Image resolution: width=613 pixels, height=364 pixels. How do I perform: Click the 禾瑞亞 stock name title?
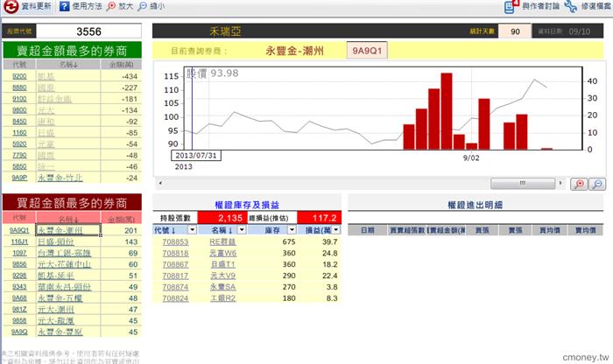click(x=225, y=31)
